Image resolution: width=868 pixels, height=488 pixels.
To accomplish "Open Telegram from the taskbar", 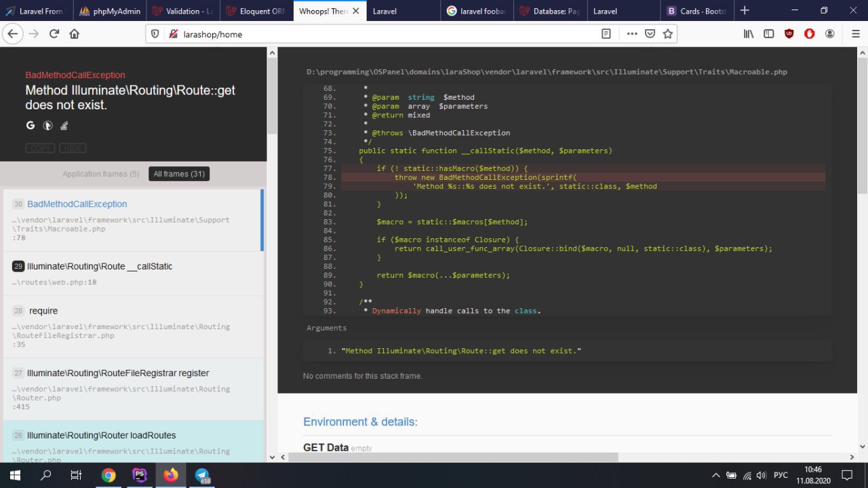I will [201, 475].
